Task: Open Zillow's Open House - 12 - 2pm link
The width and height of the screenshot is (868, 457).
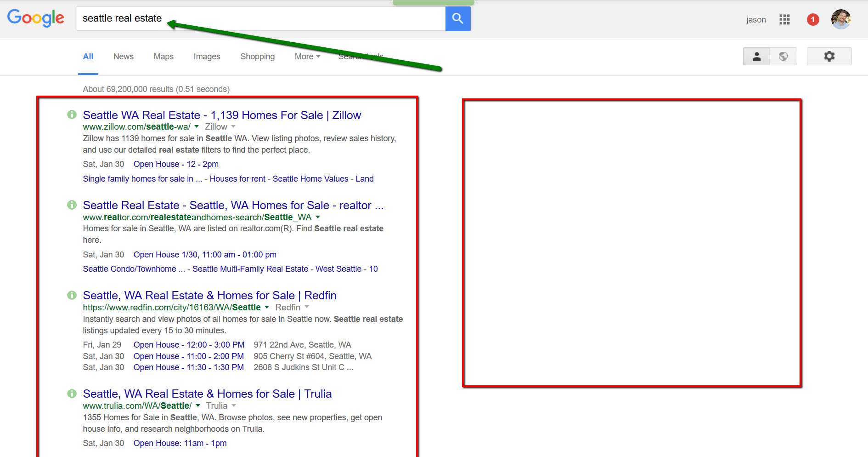Action: tap(176, 164)
